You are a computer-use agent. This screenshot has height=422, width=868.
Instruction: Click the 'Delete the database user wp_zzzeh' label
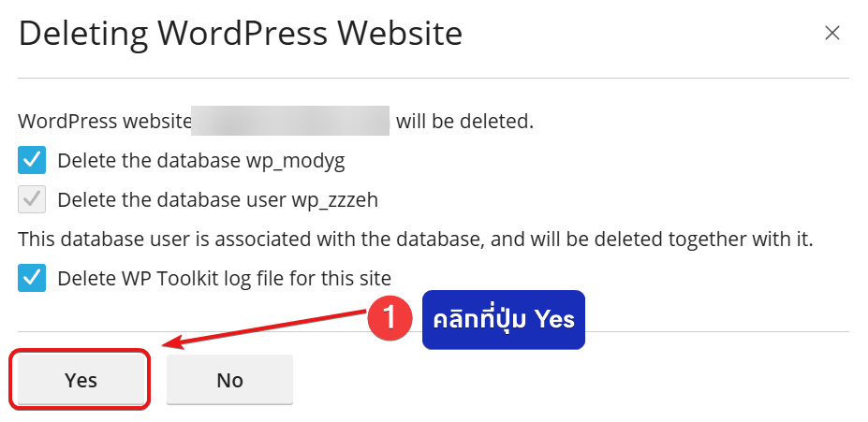217,199
